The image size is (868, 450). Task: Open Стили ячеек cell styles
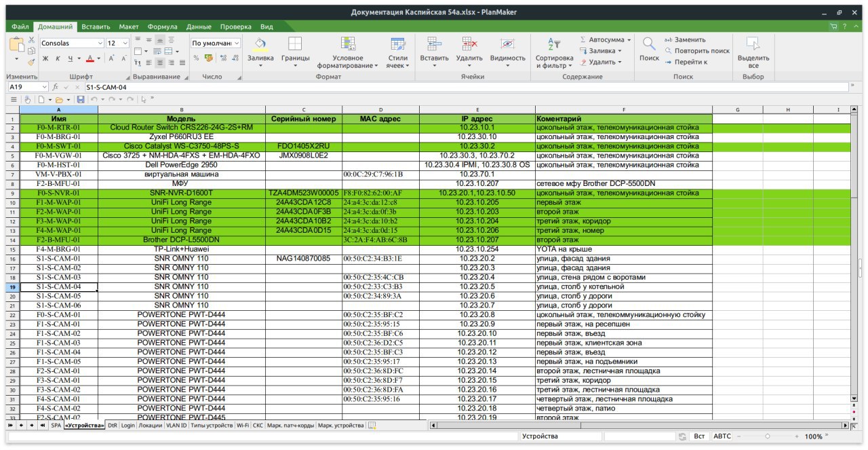[x=397, y=53]
